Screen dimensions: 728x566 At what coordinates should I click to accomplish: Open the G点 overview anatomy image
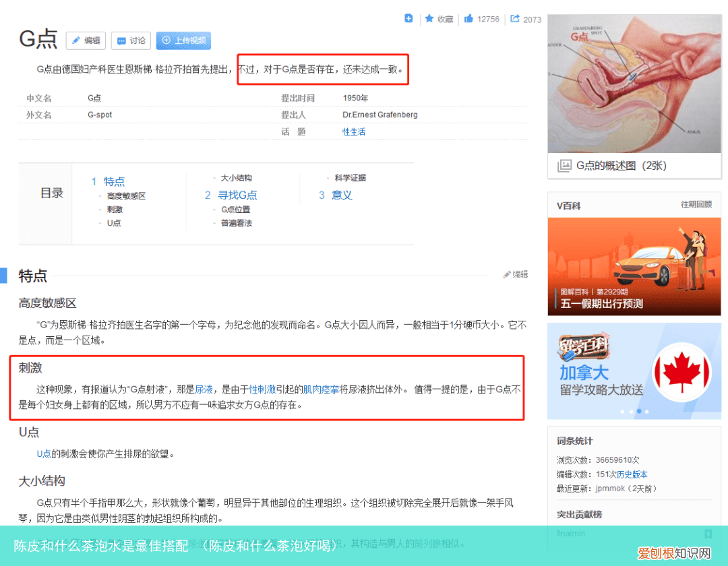coord(634,84)
